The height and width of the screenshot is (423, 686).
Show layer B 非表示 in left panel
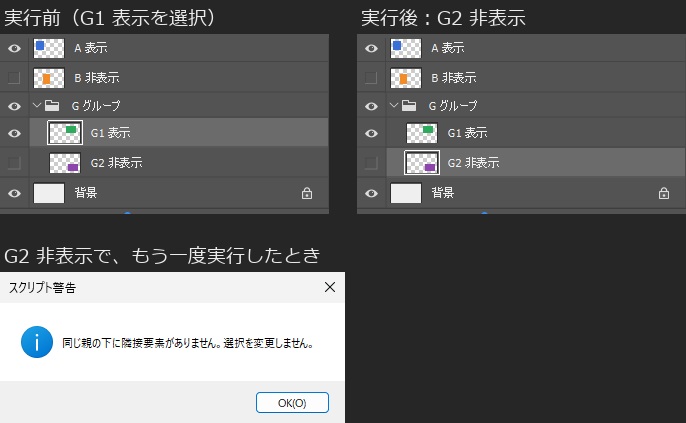coord(14,78)
